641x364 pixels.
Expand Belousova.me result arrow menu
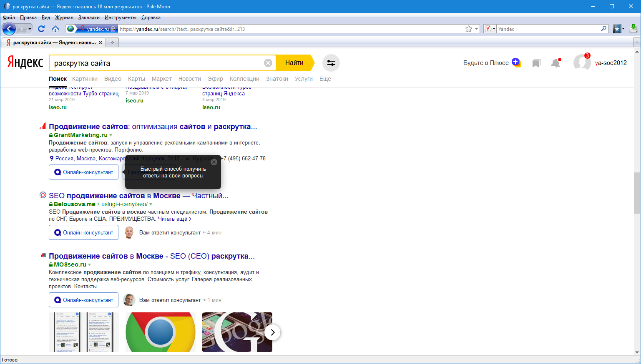tap(151, 204)
